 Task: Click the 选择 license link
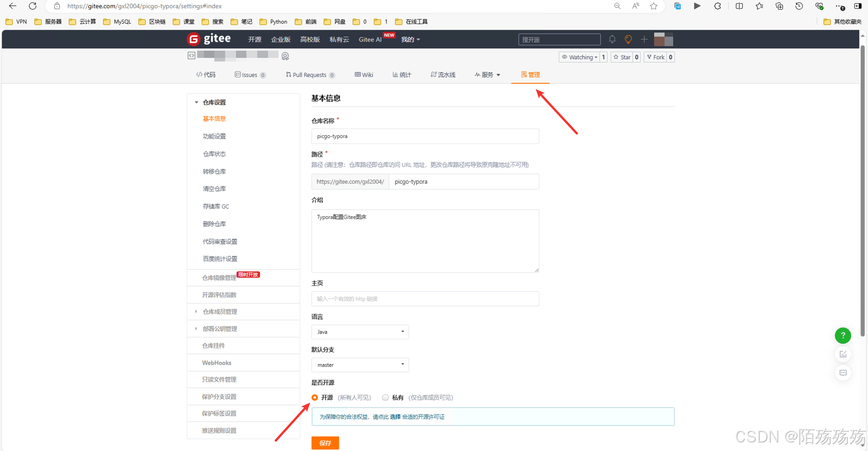(x=395, y=417)
